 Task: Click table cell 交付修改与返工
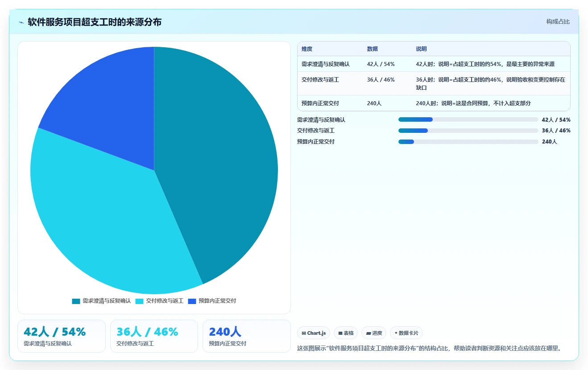pyautogui.click(x=320, y=80)
